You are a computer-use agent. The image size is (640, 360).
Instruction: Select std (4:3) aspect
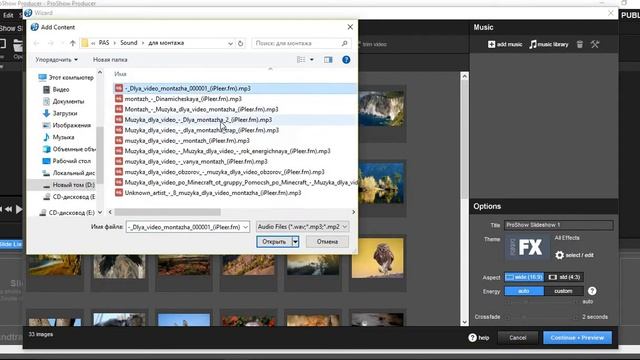(x=565, y=277)
